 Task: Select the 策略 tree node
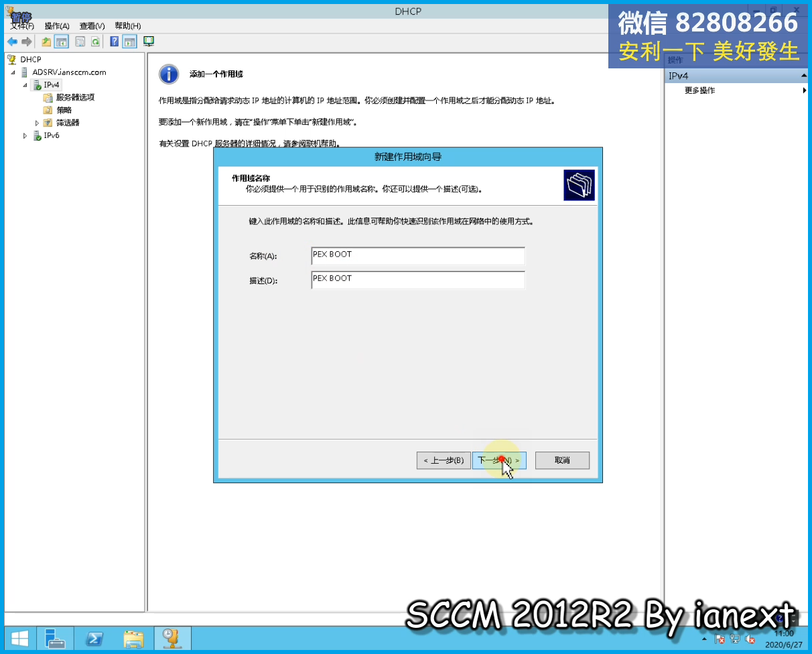(x=64, y=110)
